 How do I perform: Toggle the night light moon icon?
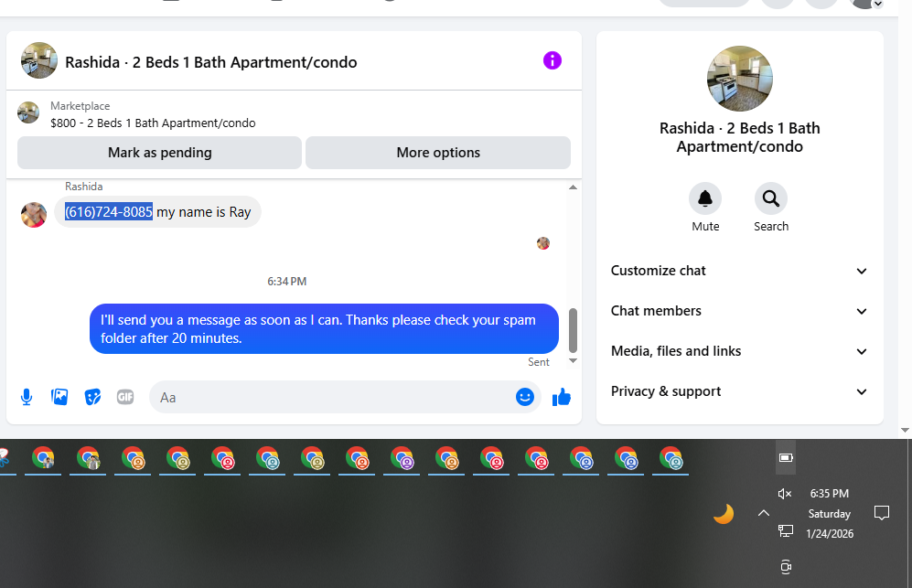(x=724, y=514)
